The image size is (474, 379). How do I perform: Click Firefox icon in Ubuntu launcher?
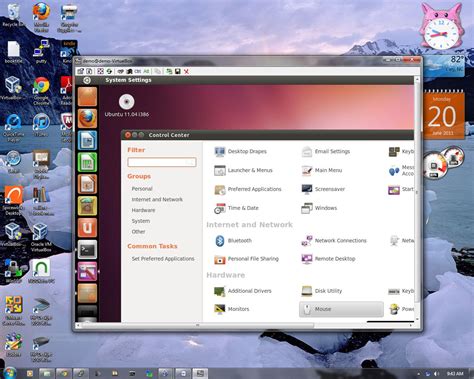tap(87, 118)
